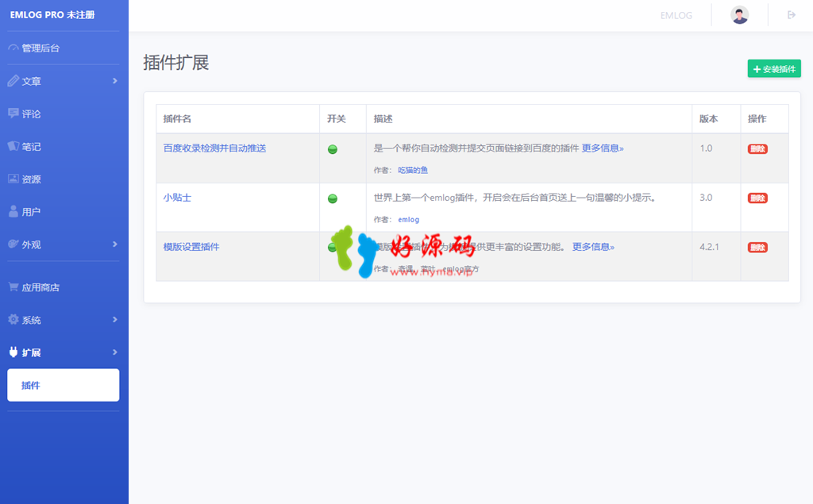The height and width of the screenshot is (504, 813).
Task: Click version value 1.0
Action: pos(706,148)
